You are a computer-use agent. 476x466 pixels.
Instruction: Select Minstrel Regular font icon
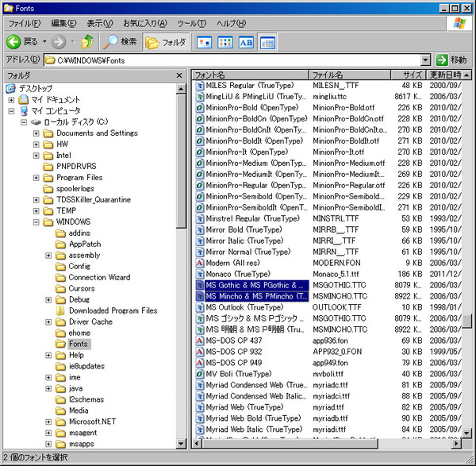point(199,219)
